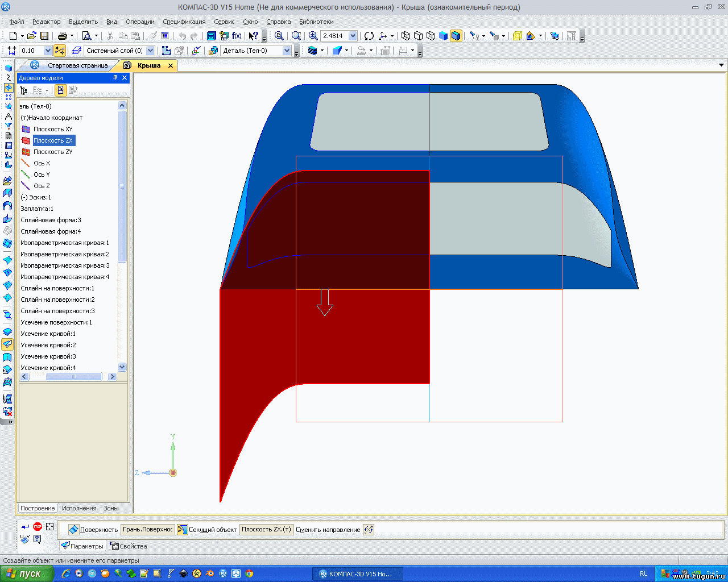The image size is (728, 582).
Task: Open the Спецификация menu
Action: (x=184, y=22)
